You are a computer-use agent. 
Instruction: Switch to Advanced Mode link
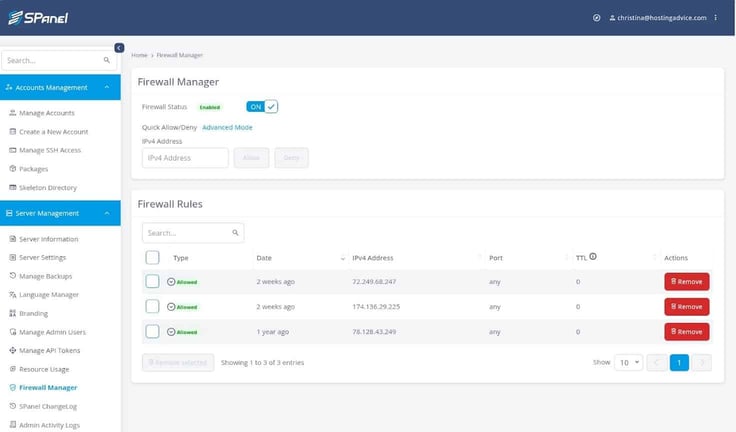point(227,127)
